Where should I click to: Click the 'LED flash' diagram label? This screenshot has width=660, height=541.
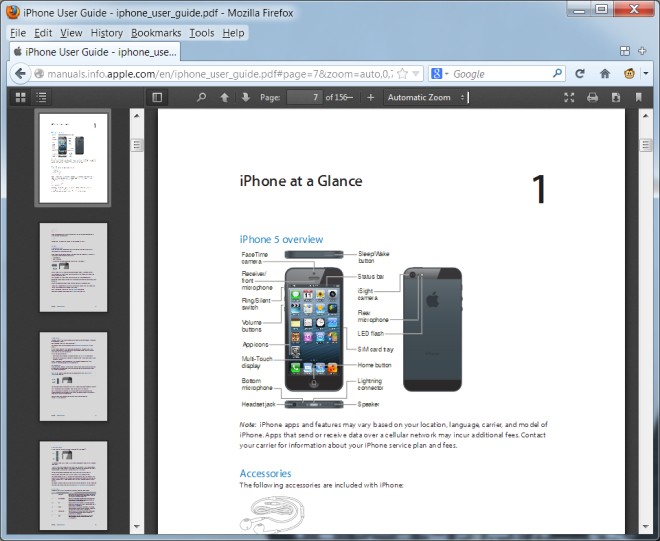point(370,333)
